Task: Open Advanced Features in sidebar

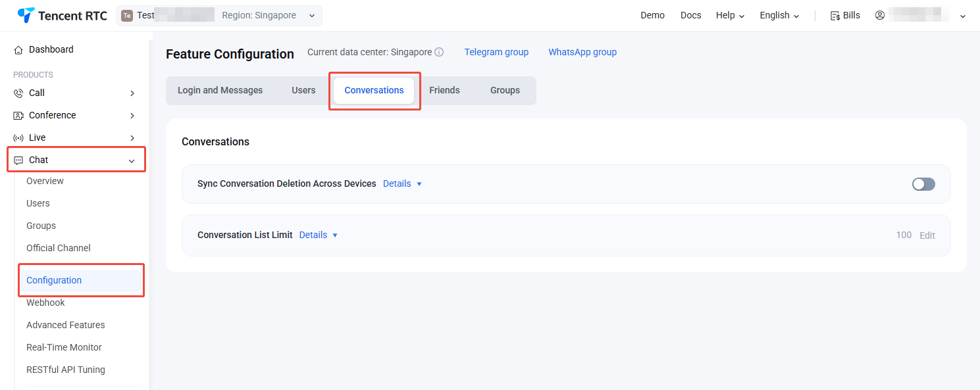Action: coord(66,325)
